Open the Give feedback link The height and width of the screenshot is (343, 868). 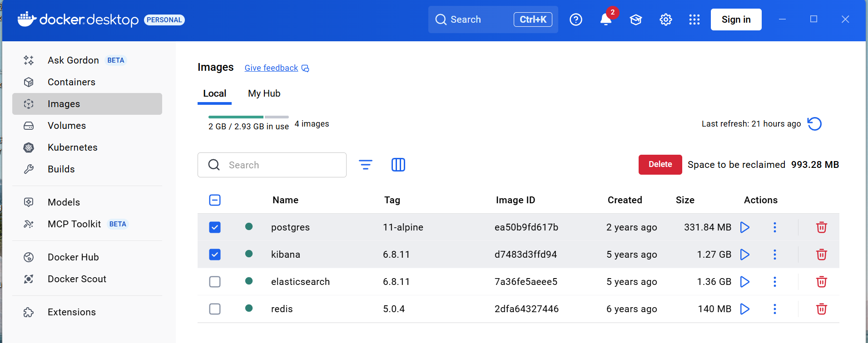[x=271, y=68]
